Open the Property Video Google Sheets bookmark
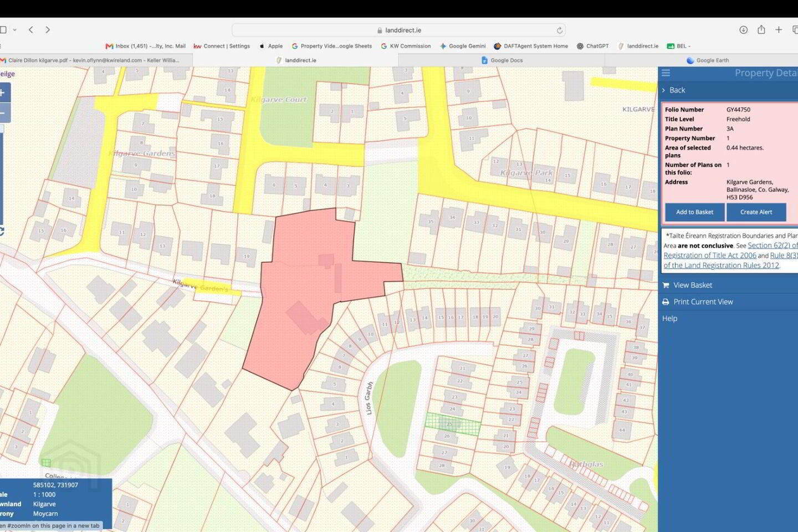 331,46
